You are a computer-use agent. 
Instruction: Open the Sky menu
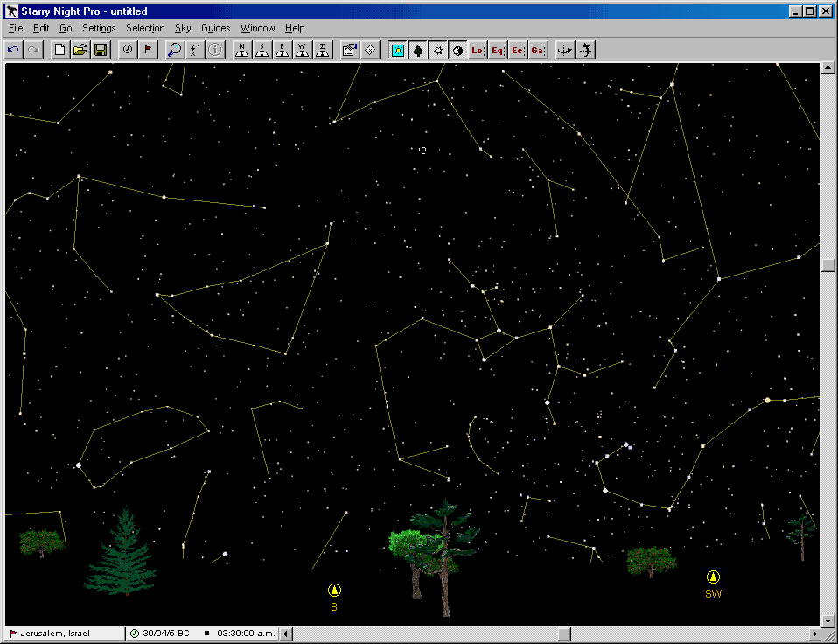coord(183,28)
